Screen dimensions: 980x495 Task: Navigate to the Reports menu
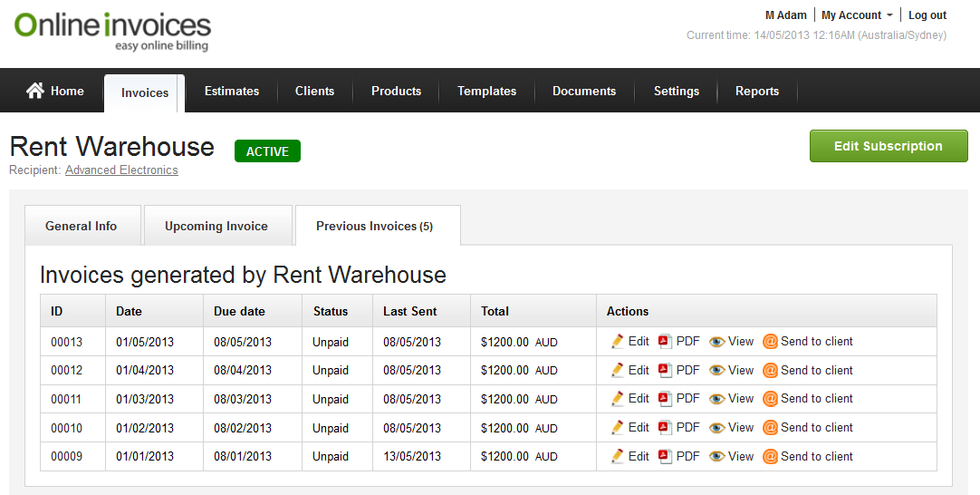coord(757,91)
